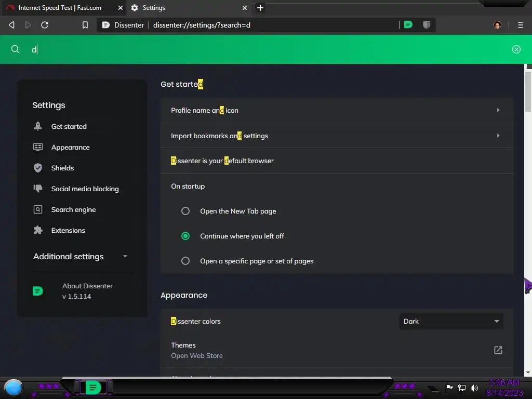532x399 pixels.
Task: Open the Dissenter comment icon in address bar
Action: [408, 25]
